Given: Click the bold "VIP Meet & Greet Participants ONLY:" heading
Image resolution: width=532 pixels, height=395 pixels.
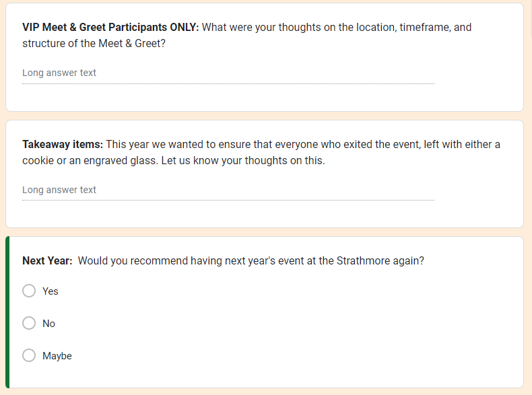Looking at the screenshot, I should [110, 28].
